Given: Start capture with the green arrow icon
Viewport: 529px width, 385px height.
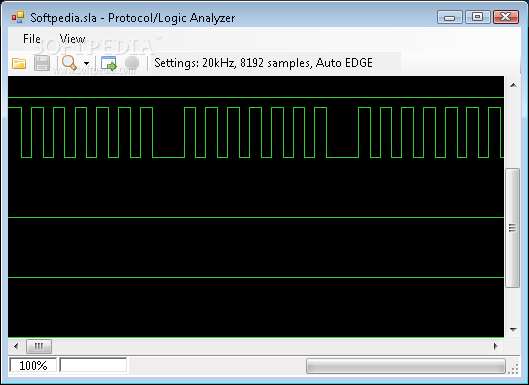Looking at the screenshot, I should (x=109, y=63).
